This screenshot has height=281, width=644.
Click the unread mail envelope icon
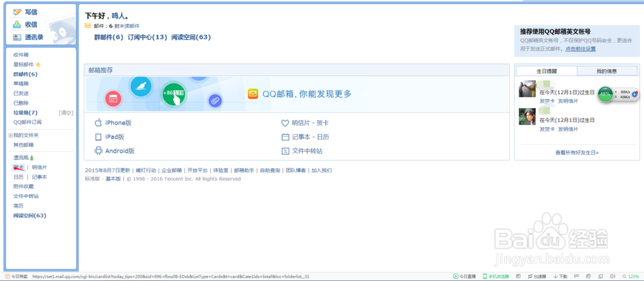coord(88,26)
